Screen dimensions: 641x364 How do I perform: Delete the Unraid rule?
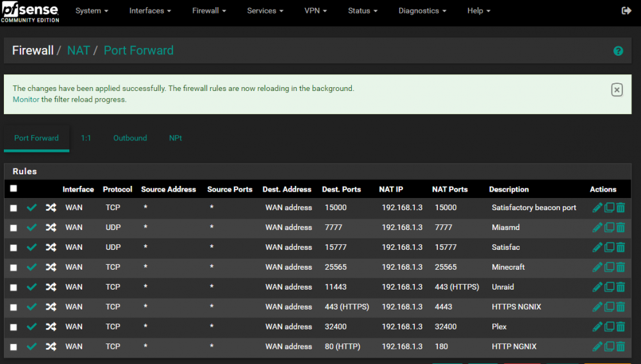[x=620, y=287]
